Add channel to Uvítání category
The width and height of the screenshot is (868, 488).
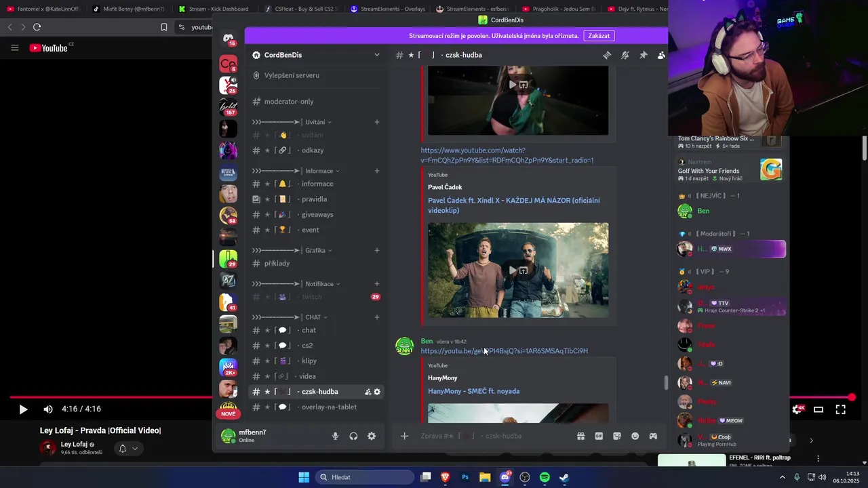tap(377, 122)
